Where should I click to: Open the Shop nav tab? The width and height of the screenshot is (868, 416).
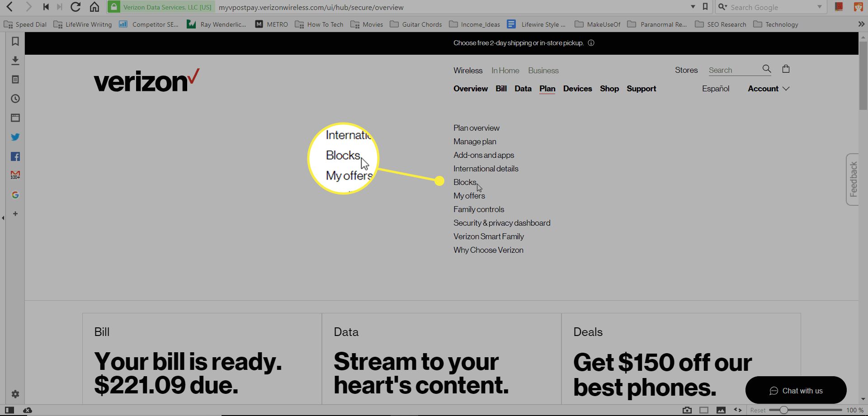point(609,89)
